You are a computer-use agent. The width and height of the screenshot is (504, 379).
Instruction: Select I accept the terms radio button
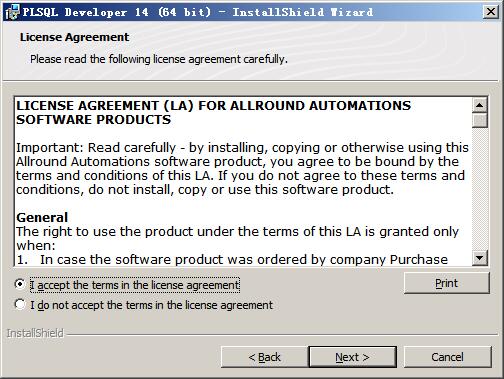point(20,284)
